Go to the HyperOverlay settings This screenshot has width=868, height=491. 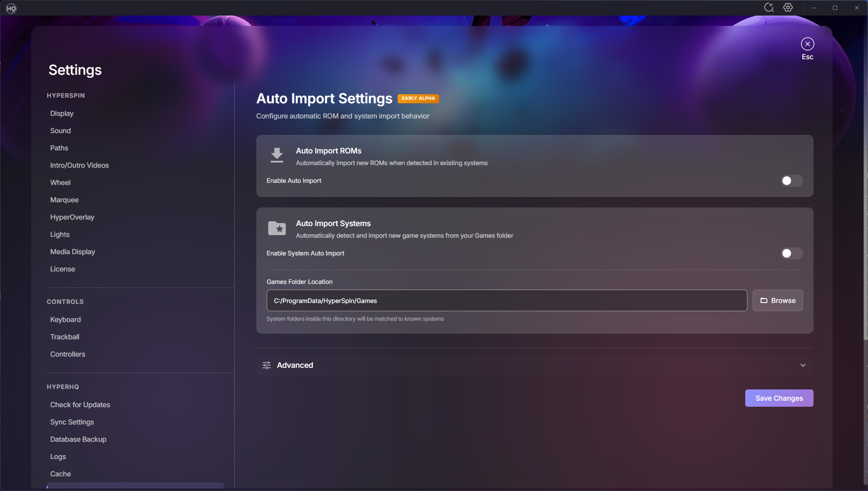pyautogui.click(x=72, y=217)
